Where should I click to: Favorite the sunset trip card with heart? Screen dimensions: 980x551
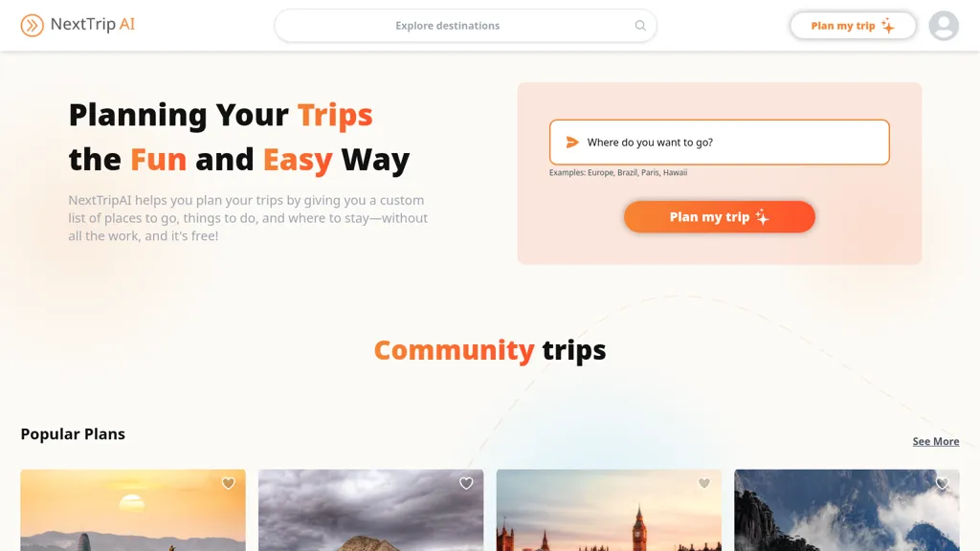tap(228, 484)
